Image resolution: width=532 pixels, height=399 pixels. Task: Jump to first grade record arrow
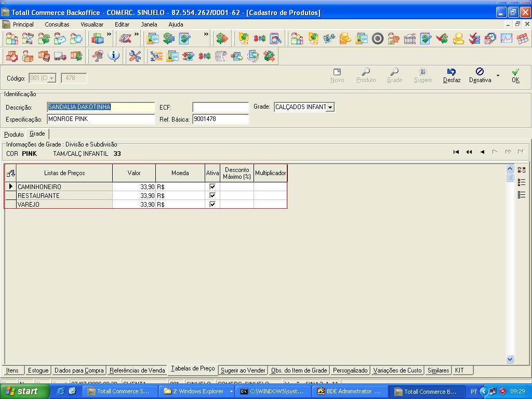click(x=456, y=152)
